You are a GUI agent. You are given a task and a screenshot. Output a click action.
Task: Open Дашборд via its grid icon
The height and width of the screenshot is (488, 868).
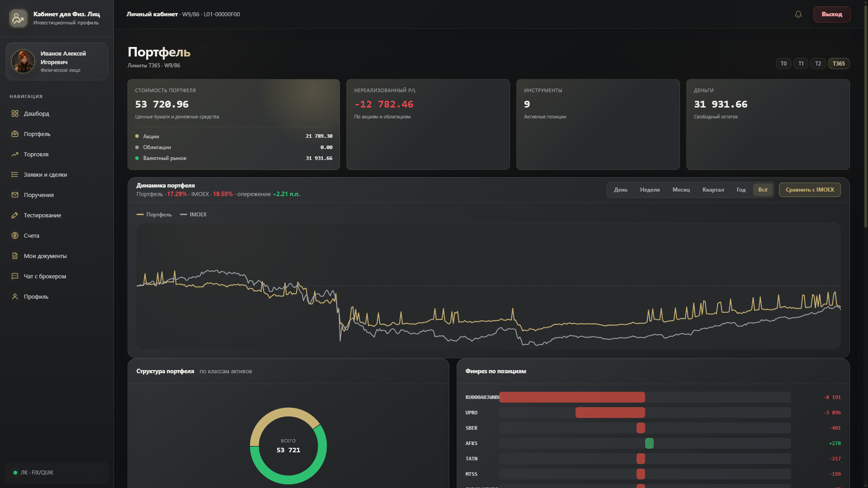coord(15,113)
